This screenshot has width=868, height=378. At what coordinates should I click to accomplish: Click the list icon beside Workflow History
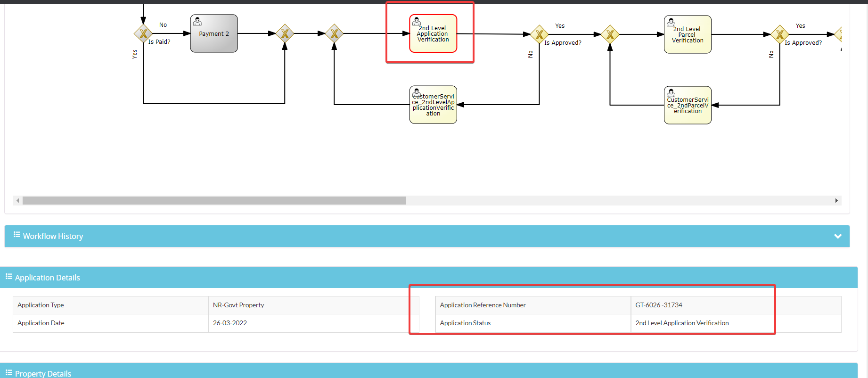17,235
